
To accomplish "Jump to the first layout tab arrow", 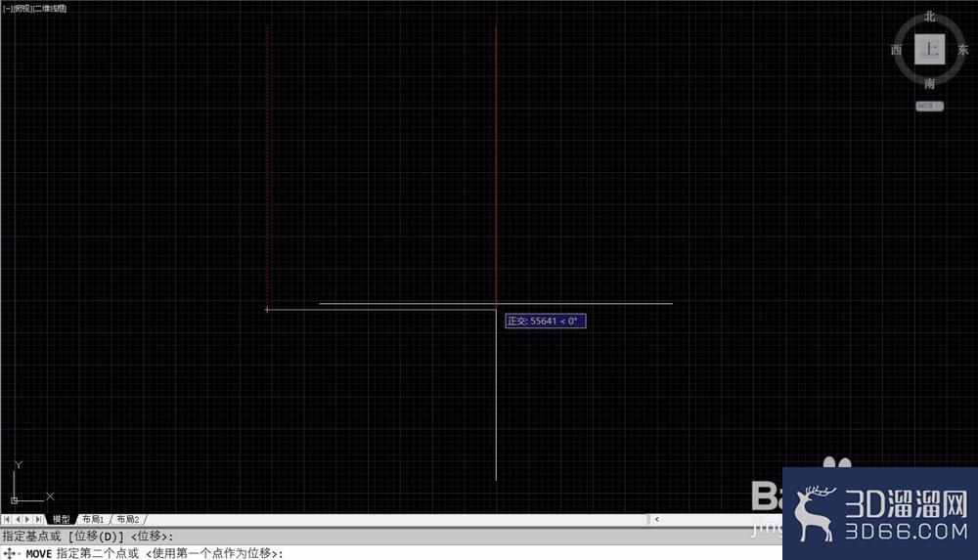I will pyautogui.click(x=6, y=519).
